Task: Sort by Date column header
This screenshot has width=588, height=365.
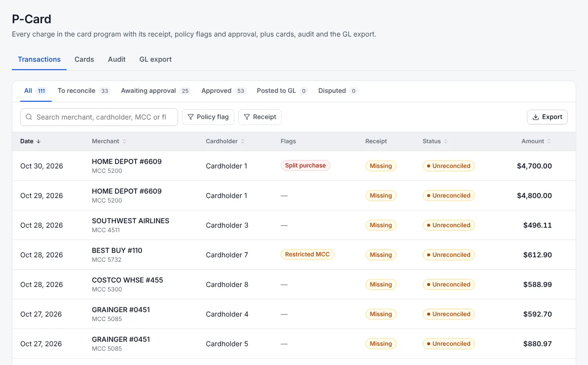Action: coord(31,141)
